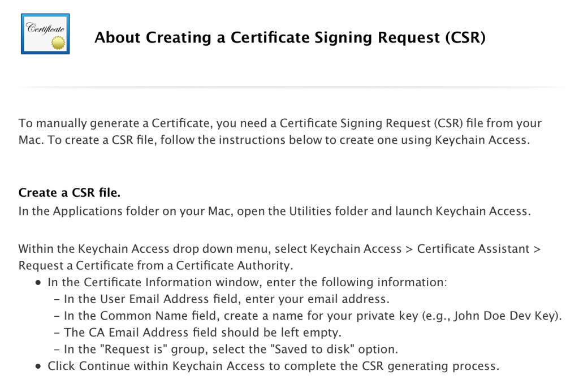Click the "(CSR)" abbreviation in the title
The height and width of the screenshot is (392, 579).
point(466,38)
